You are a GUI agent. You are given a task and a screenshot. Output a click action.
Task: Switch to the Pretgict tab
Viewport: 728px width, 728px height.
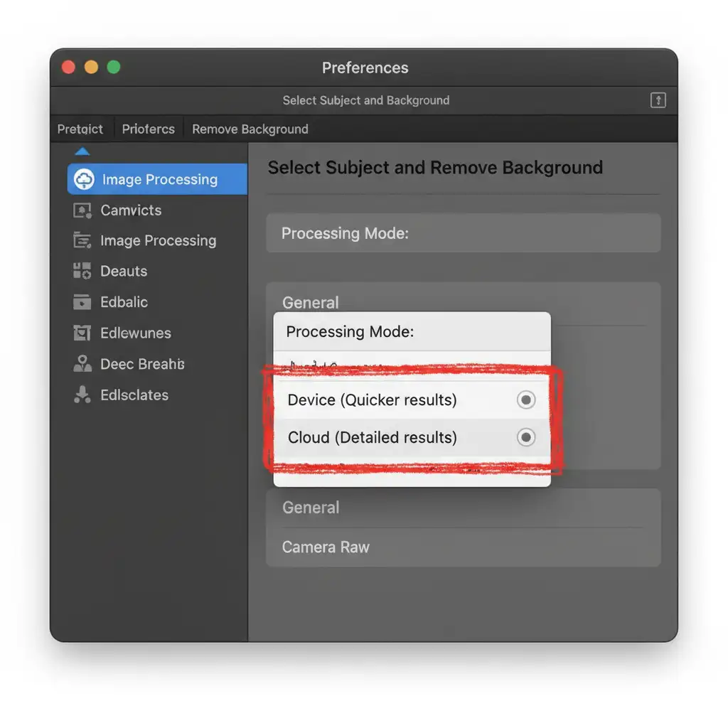80,129
